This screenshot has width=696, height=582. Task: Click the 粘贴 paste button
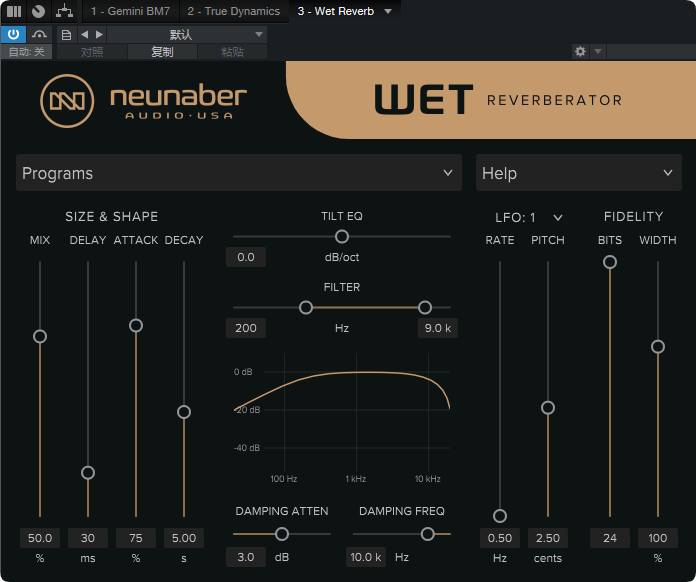coord(232,52)
